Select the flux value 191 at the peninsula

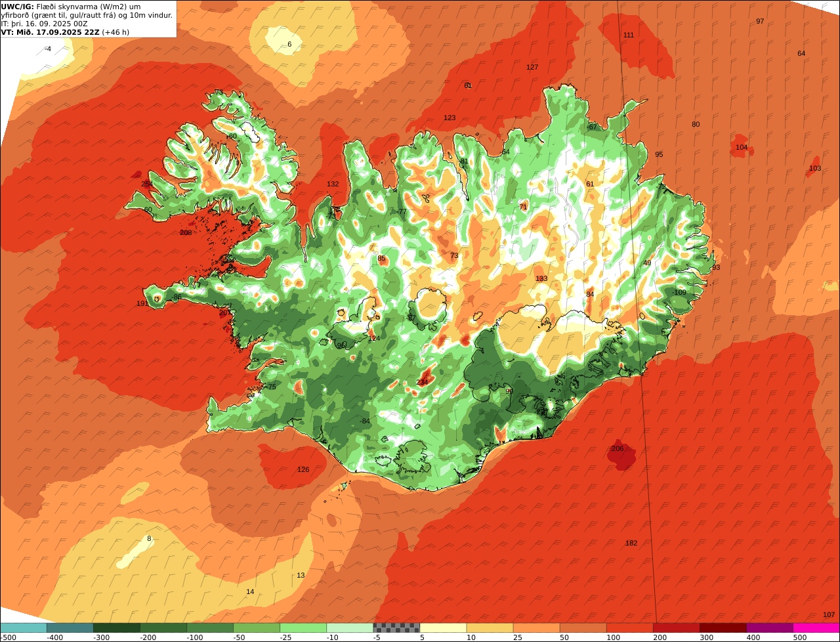point(142,303)
